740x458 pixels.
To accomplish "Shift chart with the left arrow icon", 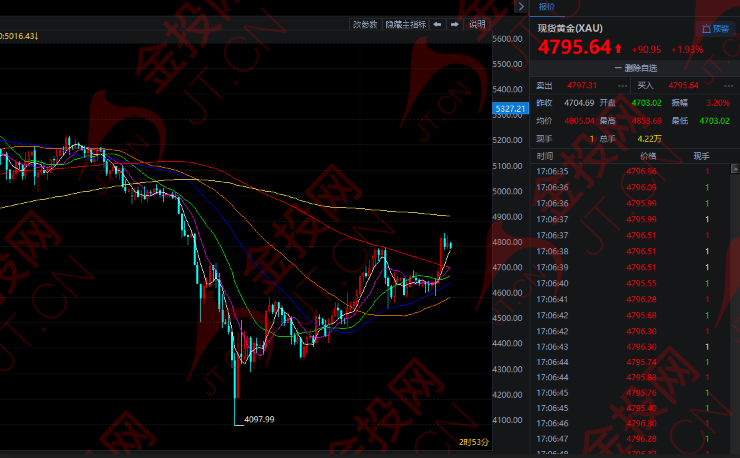I will coord(437,25).
